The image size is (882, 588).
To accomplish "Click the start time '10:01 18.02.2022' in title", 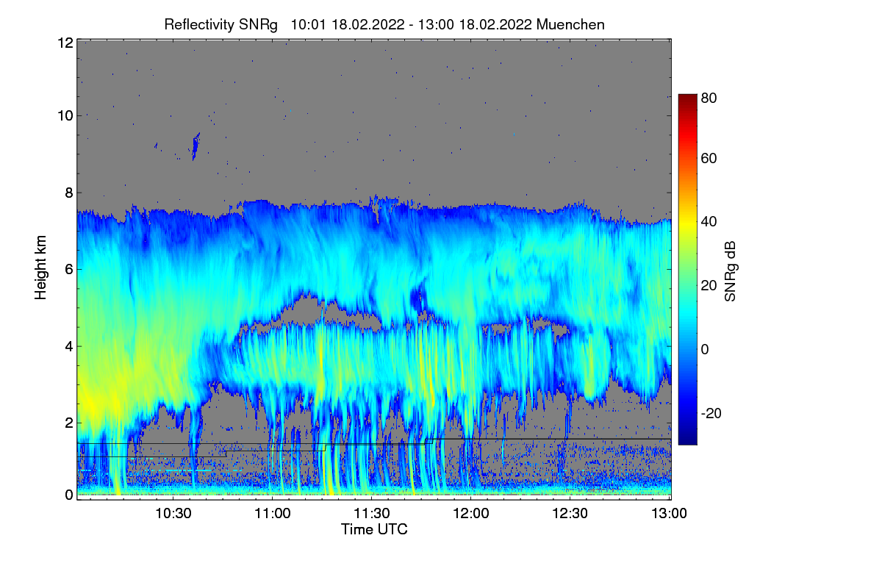I will coord(348,24).
